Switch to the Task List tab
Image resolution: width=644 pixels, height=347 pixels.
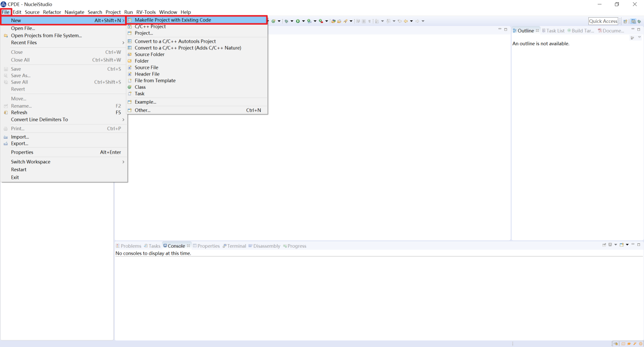[555, 31]
